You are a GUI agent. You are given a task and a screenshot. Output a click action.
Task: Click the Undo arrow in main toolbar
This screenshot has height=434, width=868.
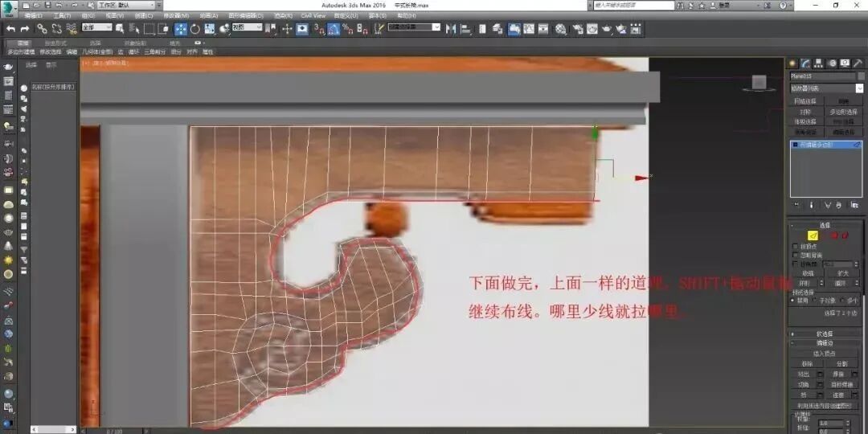click(x=10, y=29)
